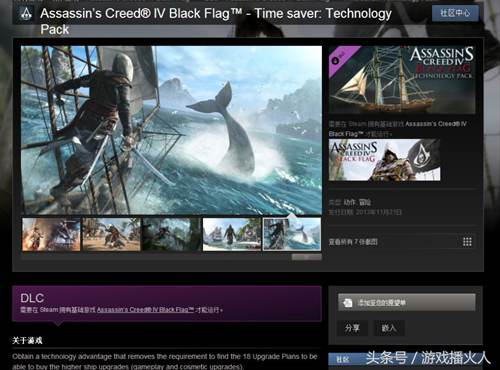Click the Share button (分享)
The image size is (500, 370).
352,328
